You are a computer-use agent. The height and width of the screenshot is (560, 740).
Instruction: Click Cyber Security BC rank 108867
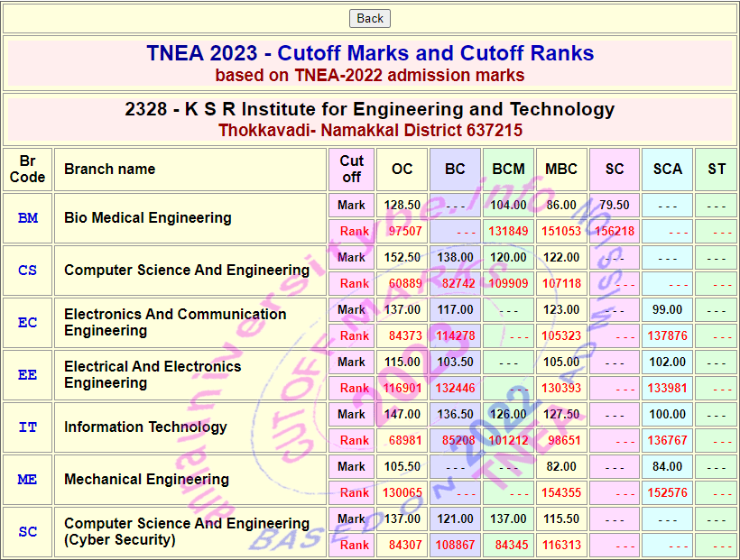tap(455, 546)
